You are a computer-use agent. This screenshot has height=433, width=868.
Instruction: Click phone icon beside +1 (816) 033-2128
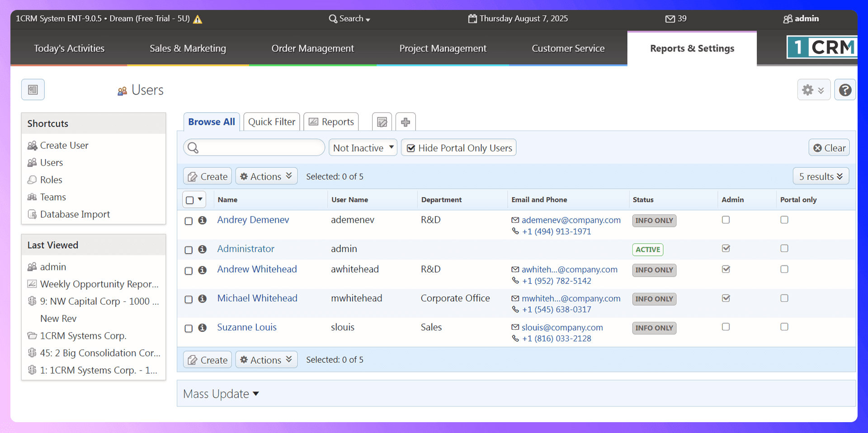tap(515, 339)
